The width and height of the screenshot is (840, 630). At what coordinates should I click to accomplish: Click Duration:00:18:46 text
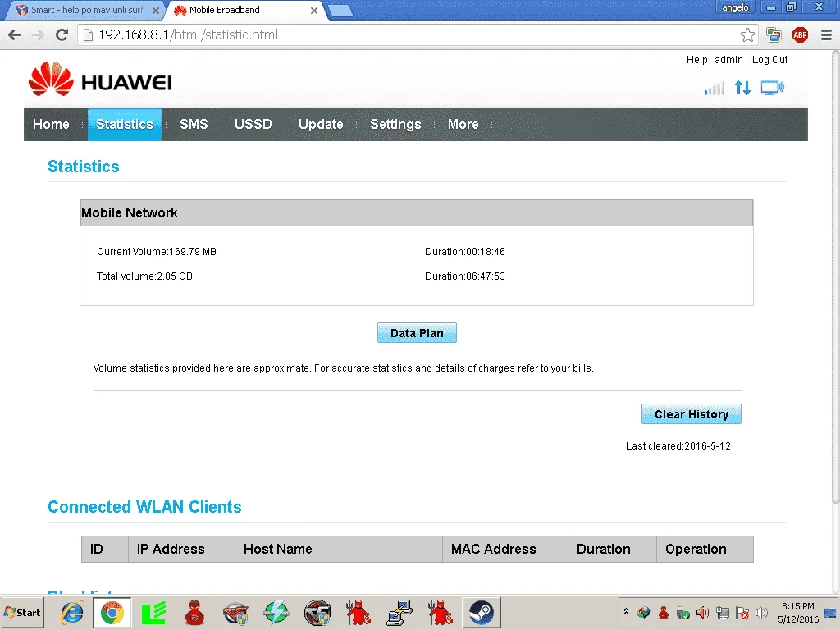click(x=465, y=252)
